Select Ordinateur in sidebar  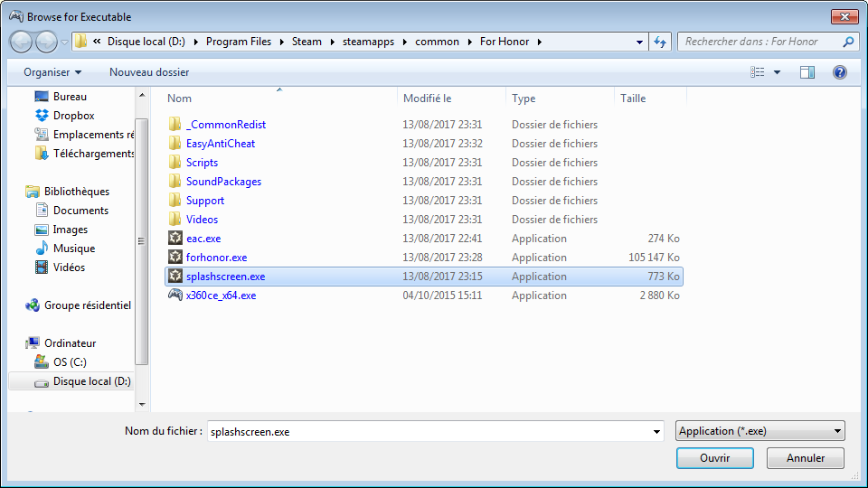70,343
